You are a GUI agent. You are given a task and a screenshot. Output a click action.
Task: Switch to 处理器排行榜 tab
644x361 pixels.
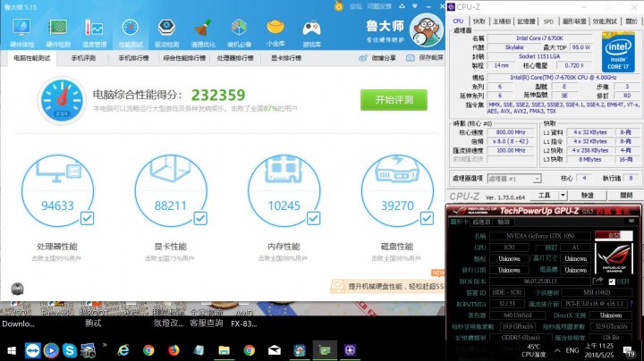[x=235, y=58]
